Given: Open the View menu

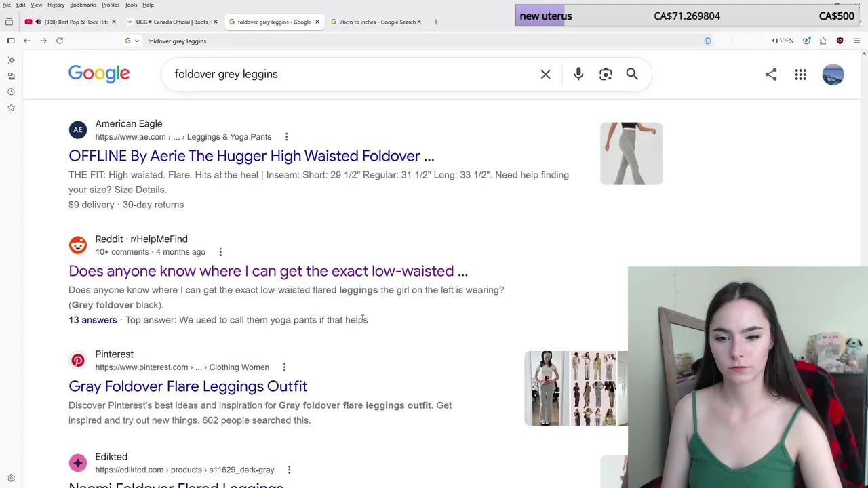Looking at the screenshot, I should (x=36, y=5).
